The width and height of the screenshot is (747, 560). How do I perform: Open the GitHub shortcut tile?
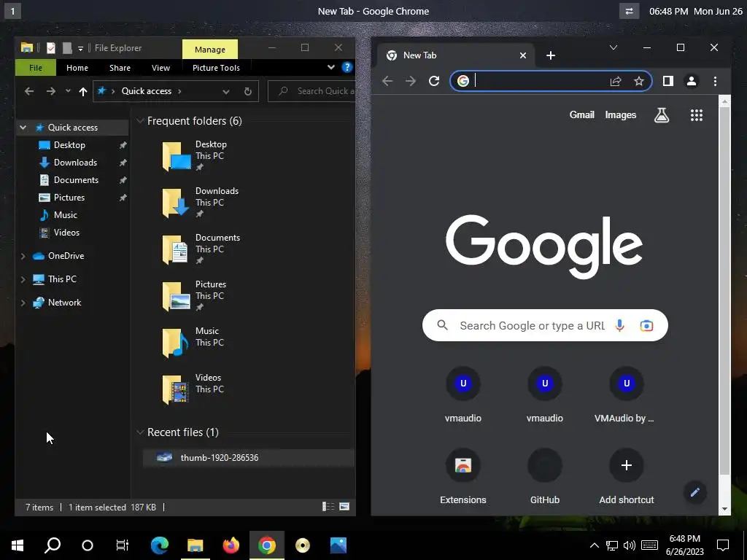click(544, 476)
